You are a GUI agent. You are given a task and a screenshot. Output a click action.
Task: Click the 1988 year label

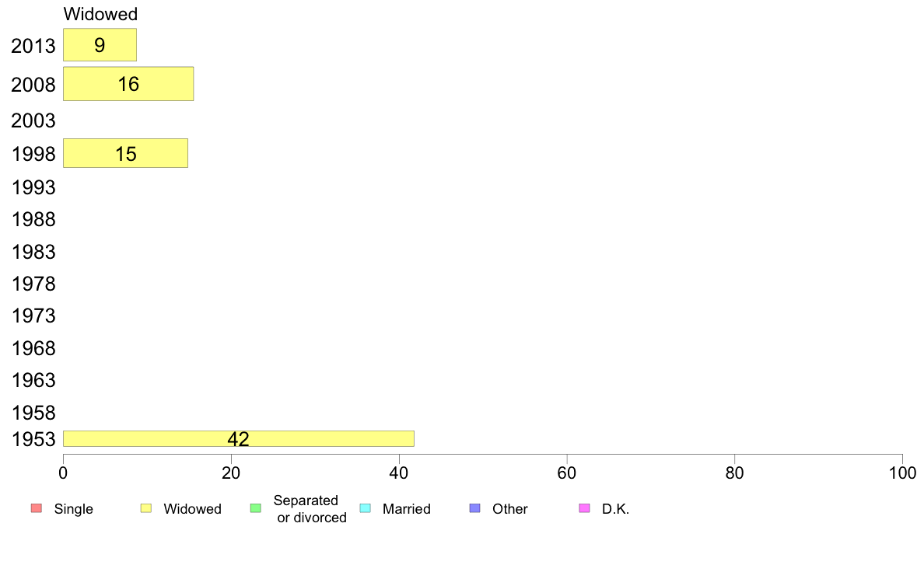[33, 220]
